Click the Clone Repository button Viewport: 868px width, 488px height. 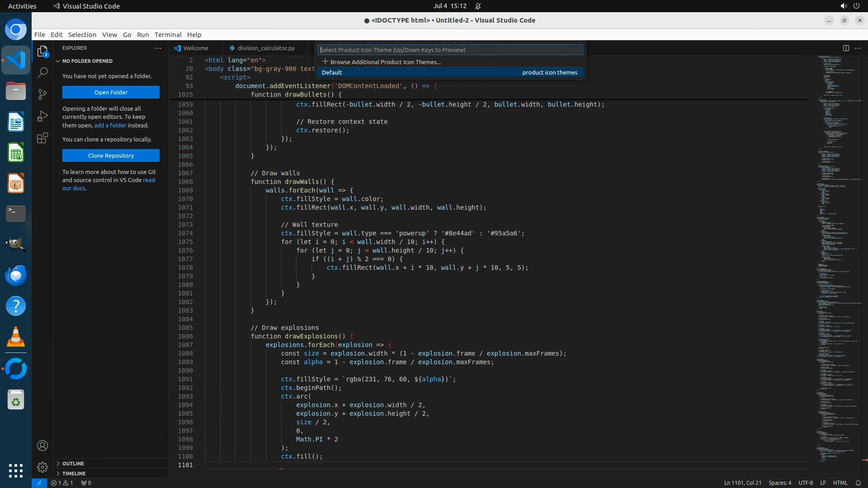click(x=111, y=155)
